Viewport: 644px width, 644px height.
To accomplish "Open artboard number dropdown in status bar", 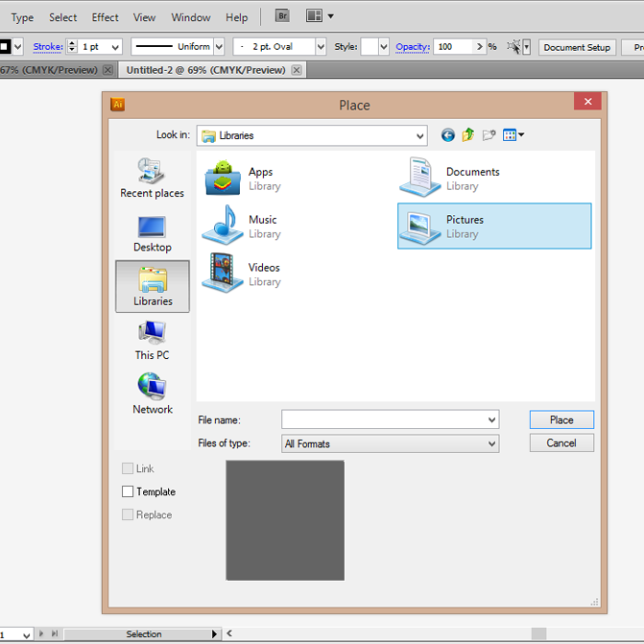I will coord(26,635).
